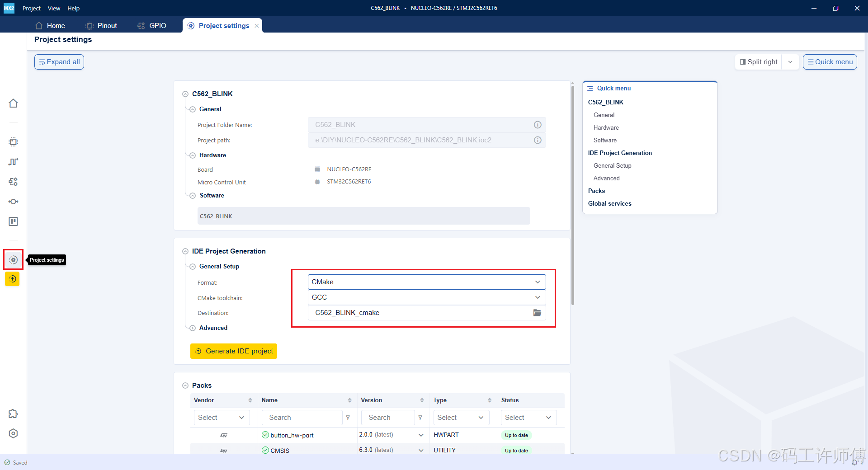This screenshot has width=868, height=470.
Task: Click Generate IDE project button
Action: [x=234, y=351]
